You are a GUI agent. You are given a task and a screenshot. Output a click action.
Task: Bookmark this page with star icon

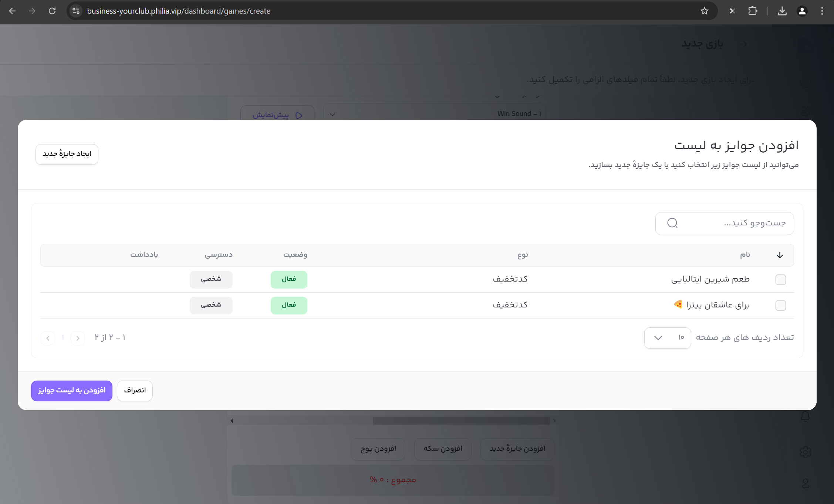[x=704, y=11]
